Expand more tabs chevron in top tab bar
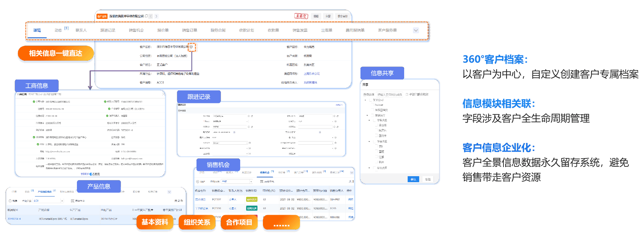 coord(416,30)
